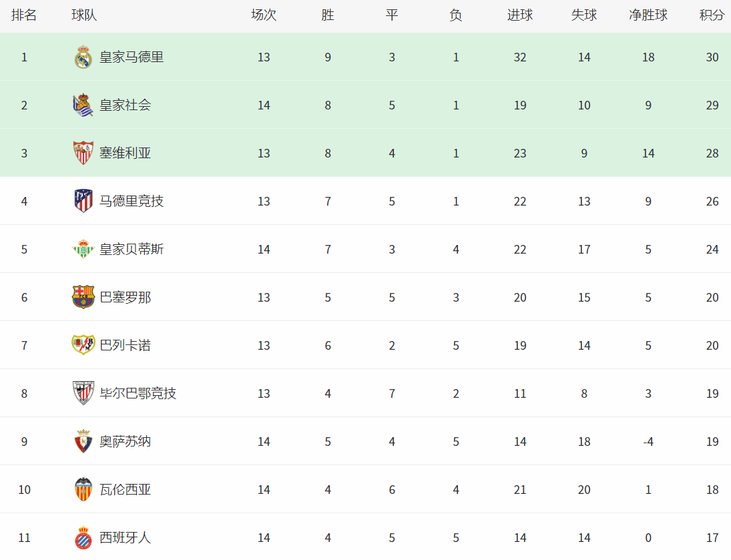Screen dimensions: 731x560
Task: Select the Sevilla club logo
Action: [83, 153]
